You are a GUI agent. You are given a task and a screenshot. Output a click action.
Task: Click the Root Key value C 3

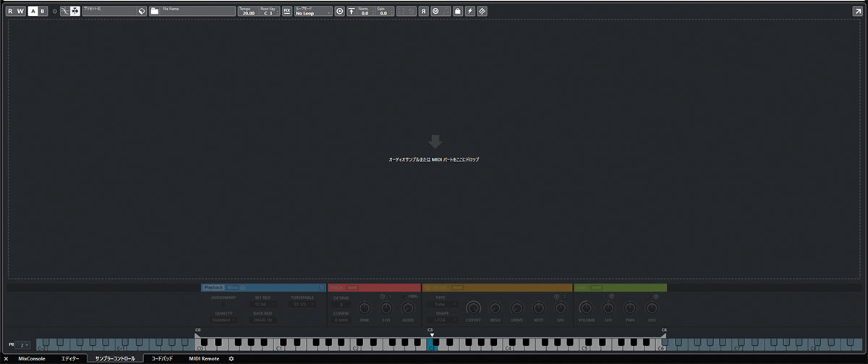coord(268,13)
